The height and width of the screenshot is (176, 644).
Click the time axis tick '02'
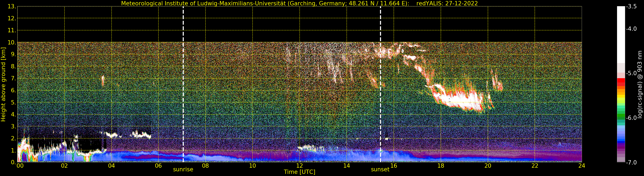pyautogui.click(x=64, y=166)
